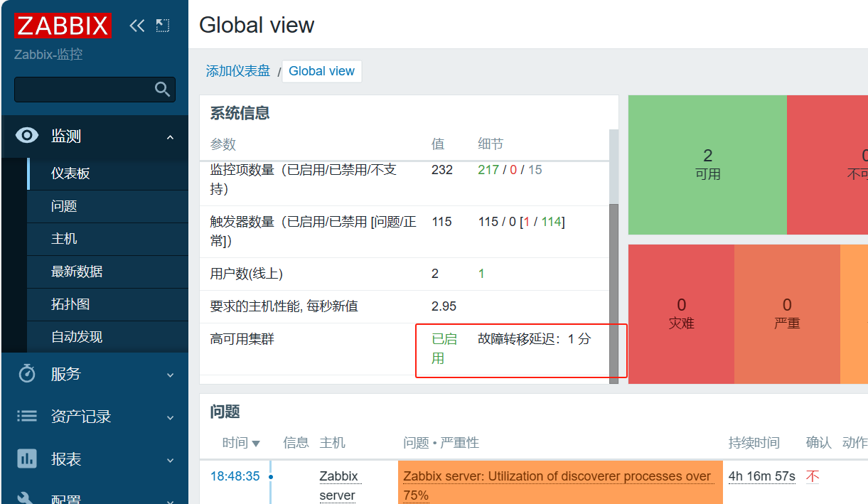Click the 115 / 0 [1 / 114] detail
The height and width of the screenshot is (504, 868).
pos(521,222)
